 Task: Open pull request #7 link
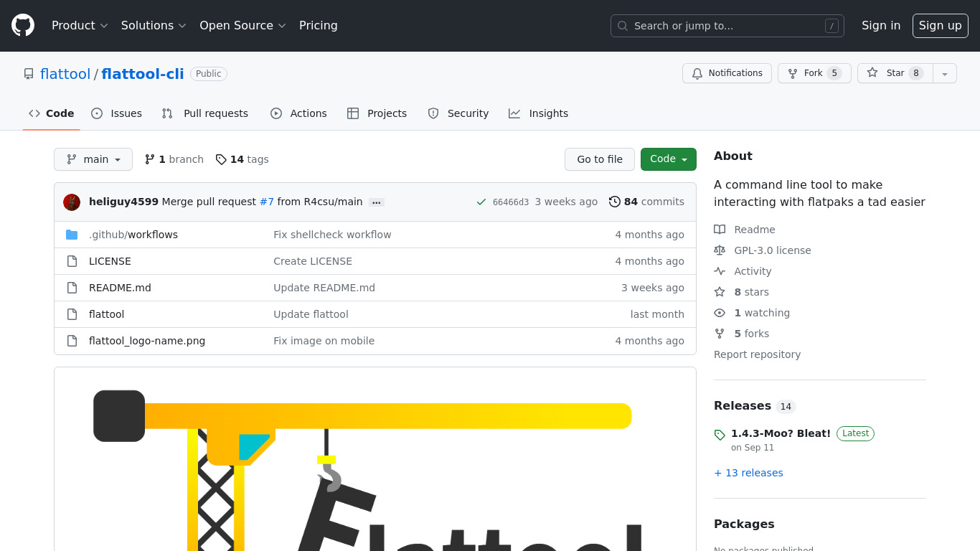click(267, 202)
